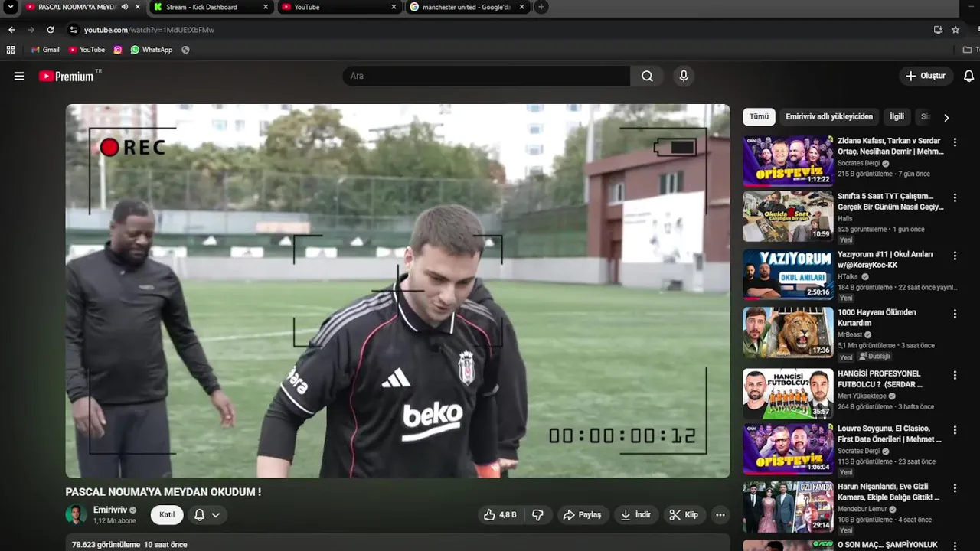Open more actions three-dot menu under video

[x=720, y=515]
